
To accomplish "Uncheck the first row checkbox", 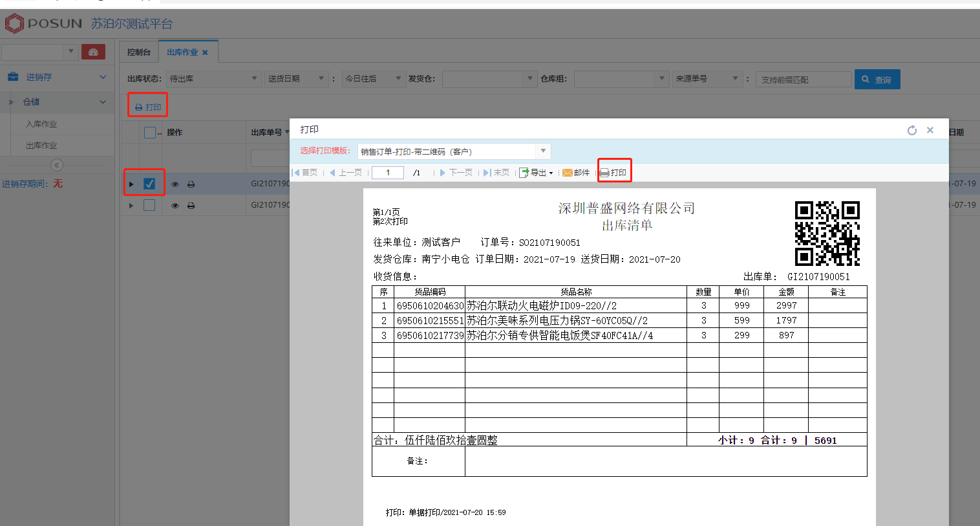I will 149,184.
